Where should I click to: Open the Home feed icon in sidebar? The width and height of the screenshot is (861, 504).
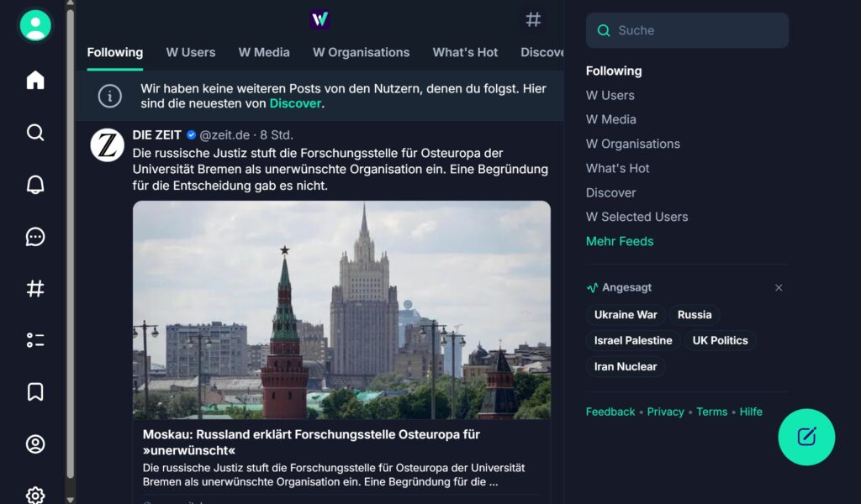35,80
